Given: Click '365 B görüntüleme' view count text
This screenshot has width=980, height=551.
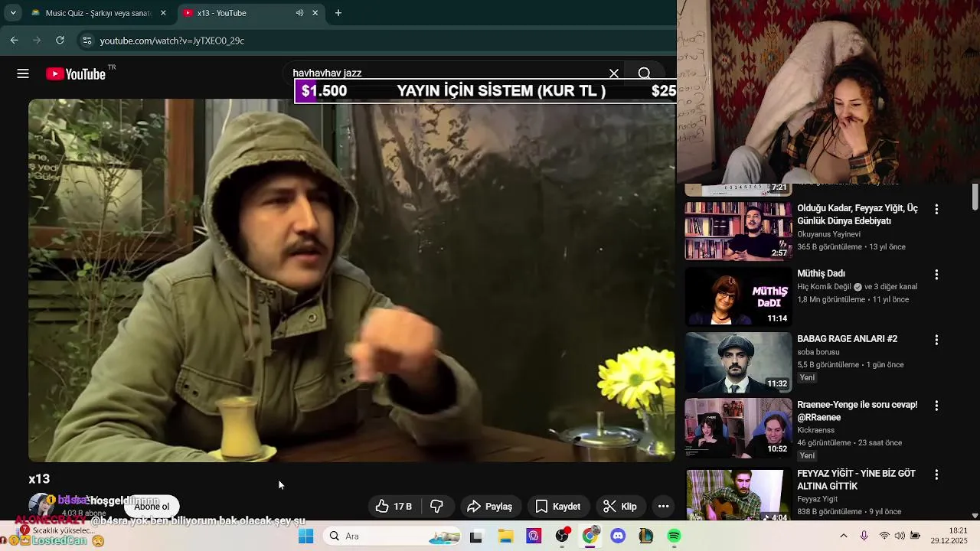Looking at the screenshot, I should tap(829, 247).
